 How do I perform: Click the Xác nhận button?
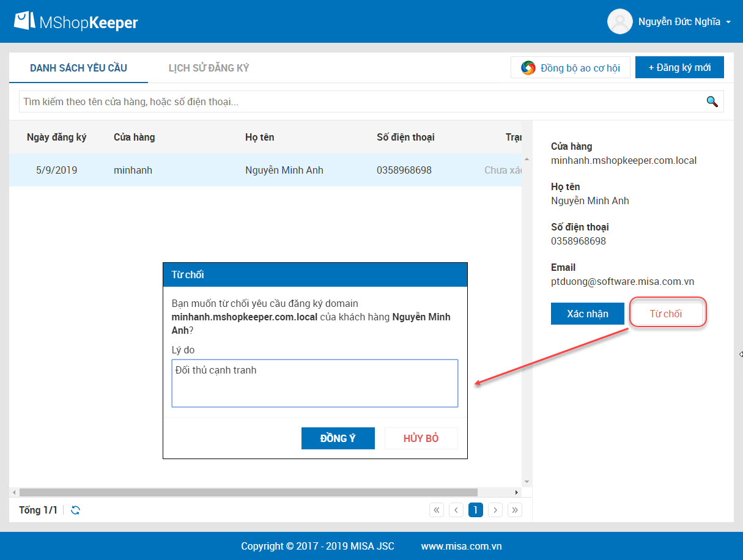point(588,314)
